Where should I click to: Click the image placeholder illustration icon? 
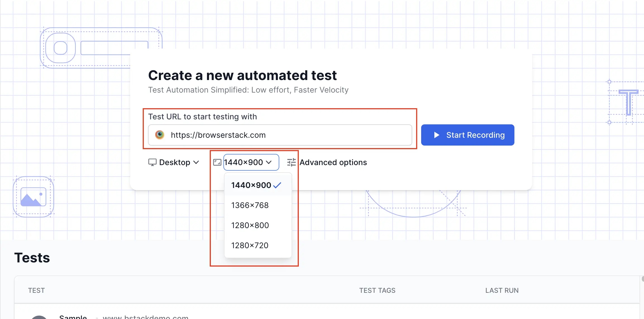(x=34, y=197)
